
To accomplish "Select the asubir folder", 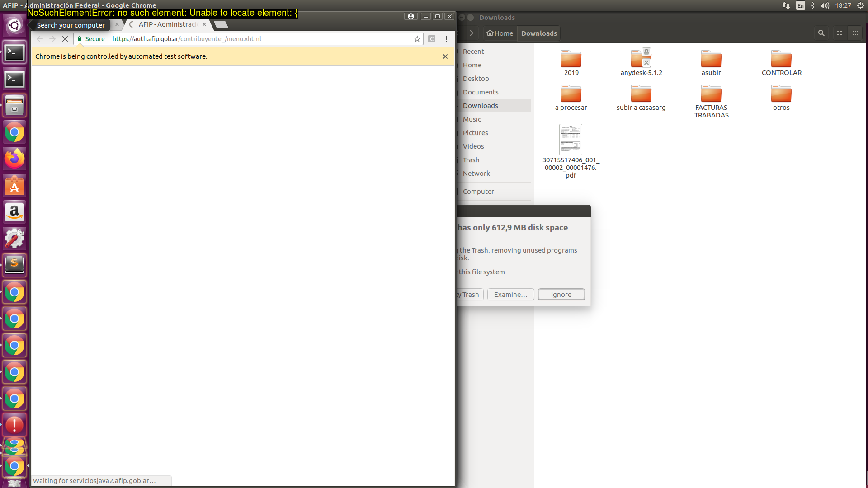I will click(711, 63).
